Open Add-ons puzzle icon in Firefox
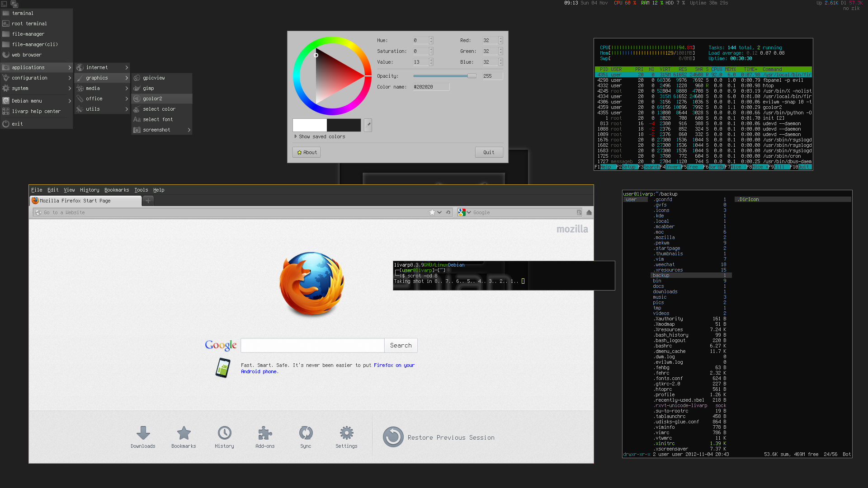This screenshot has width=868, height=488. [x=265, y=433]
